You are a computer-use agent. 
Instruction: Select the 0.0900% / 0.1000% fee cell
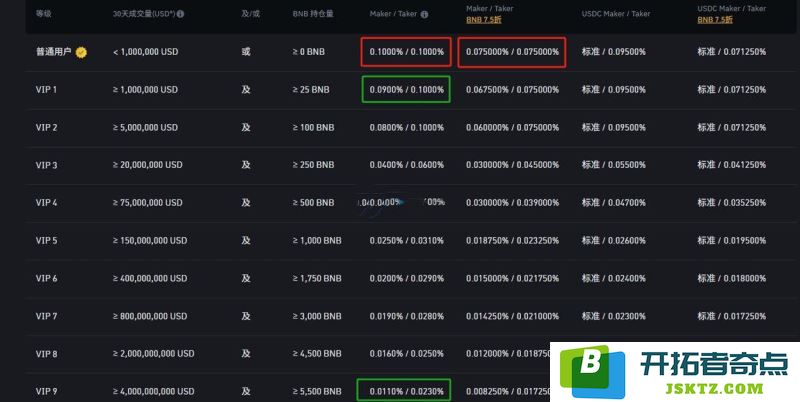pyautogui.click(x=407, y=89)
